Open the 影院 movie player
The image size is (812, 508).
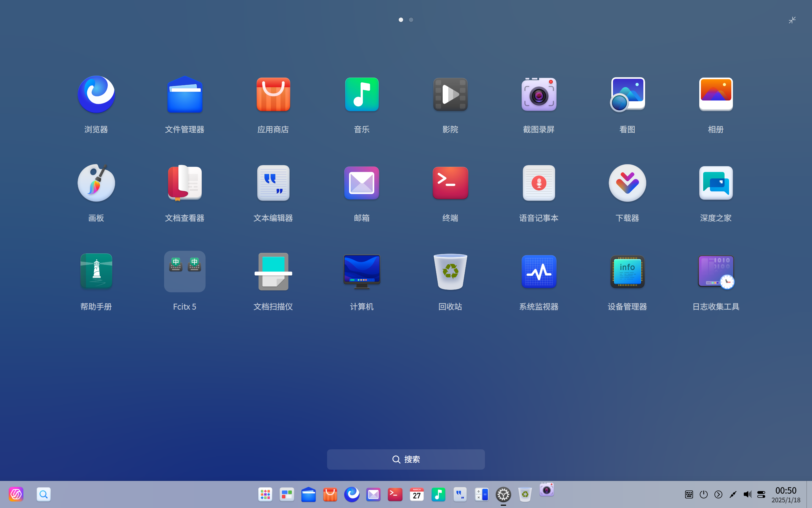coord(450,95)
